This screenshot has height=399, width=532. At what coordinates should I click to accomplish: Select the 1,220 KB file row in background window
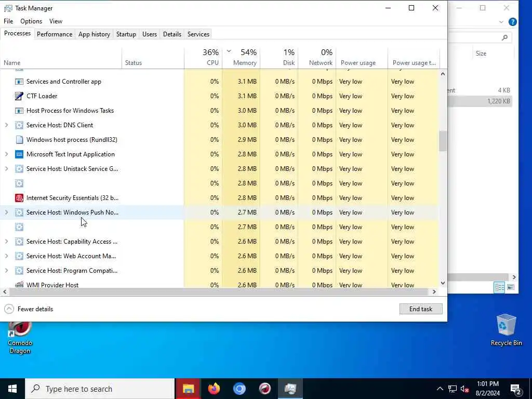[x=480, y=101]
